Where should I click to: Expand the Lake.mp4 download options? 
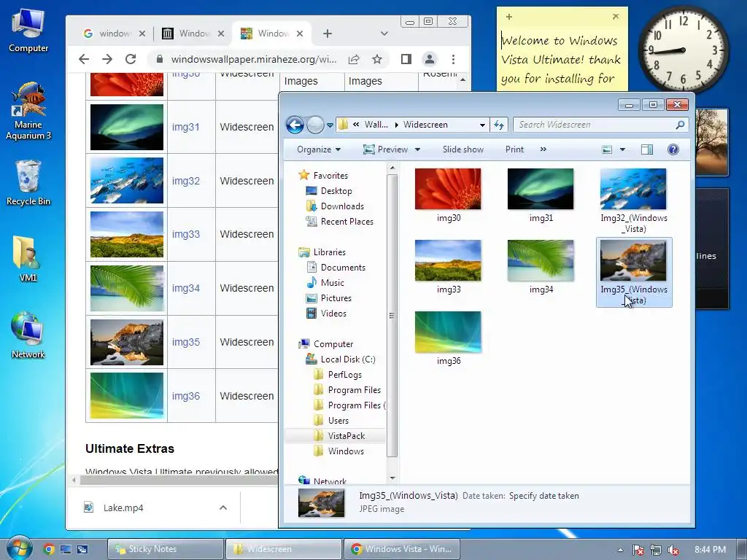pyautogui.click(x=223, y=507)
